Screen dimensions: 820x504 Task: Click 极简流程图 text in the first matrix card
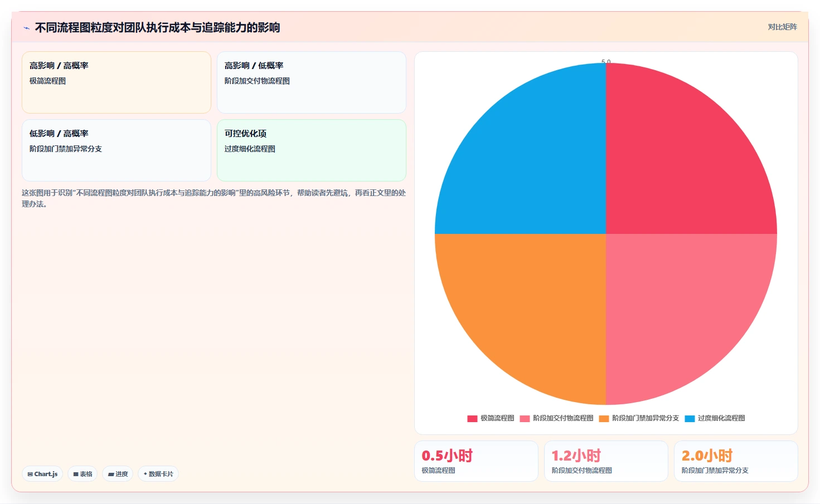47,81
